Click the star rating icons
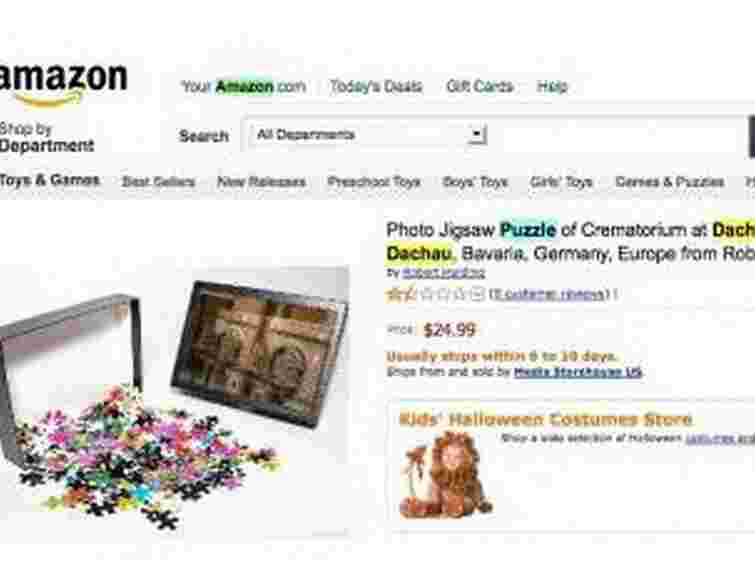755x568 pixels. tap(435, 294)
